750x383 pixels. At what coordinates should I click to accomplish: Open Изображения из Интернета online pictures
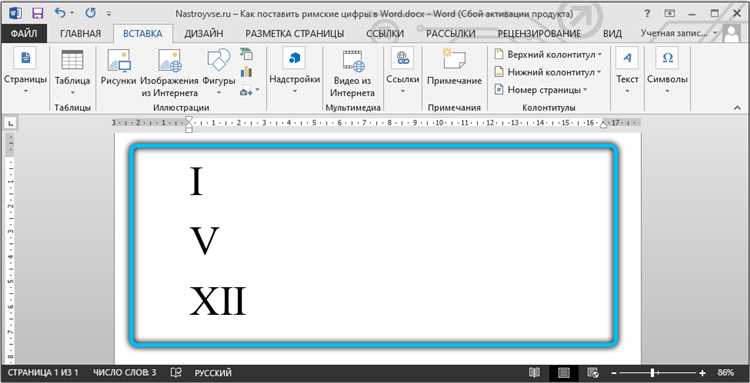tap(170, 60)
